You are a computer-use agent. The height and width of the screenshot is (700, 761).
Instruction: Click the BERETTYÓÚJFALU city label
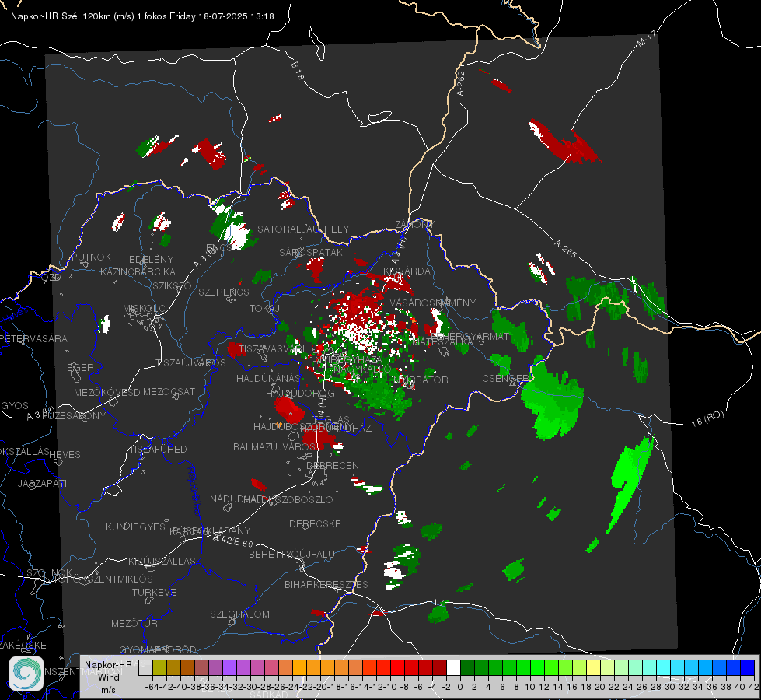[291, 555]
